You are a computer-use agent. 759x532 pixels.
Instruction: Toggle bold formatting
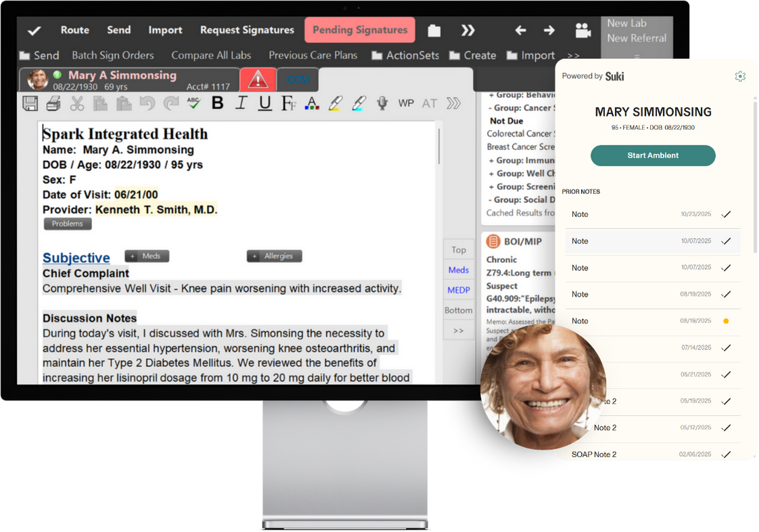[217, 103]
